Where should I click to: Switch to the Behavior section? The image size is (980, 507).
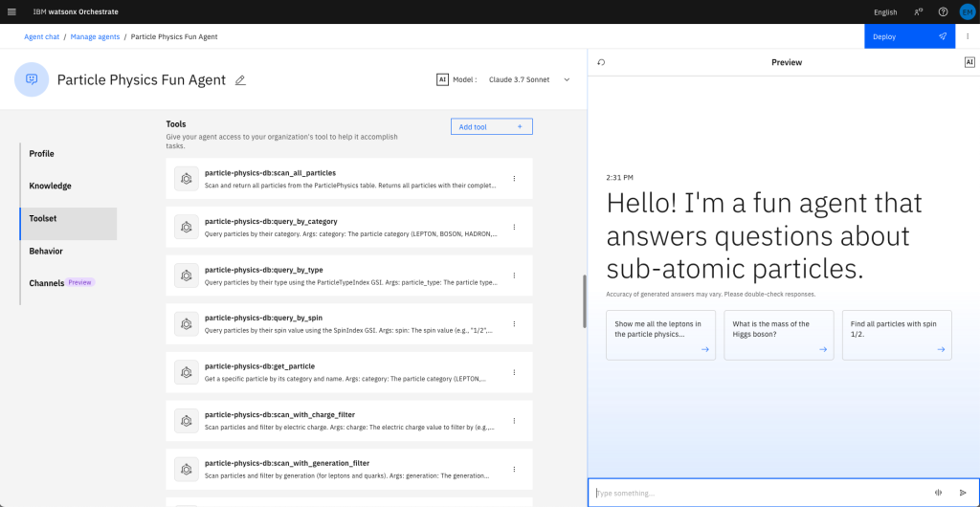pos(46,251)
